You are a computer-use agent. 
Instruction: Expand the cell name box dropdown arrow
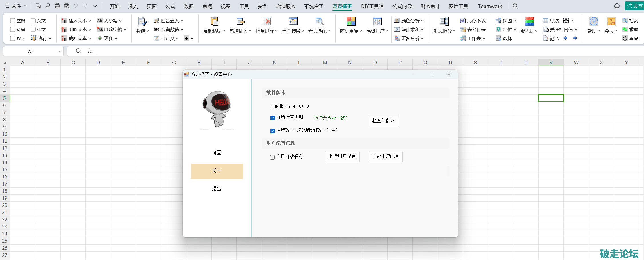tap(59, 51)
